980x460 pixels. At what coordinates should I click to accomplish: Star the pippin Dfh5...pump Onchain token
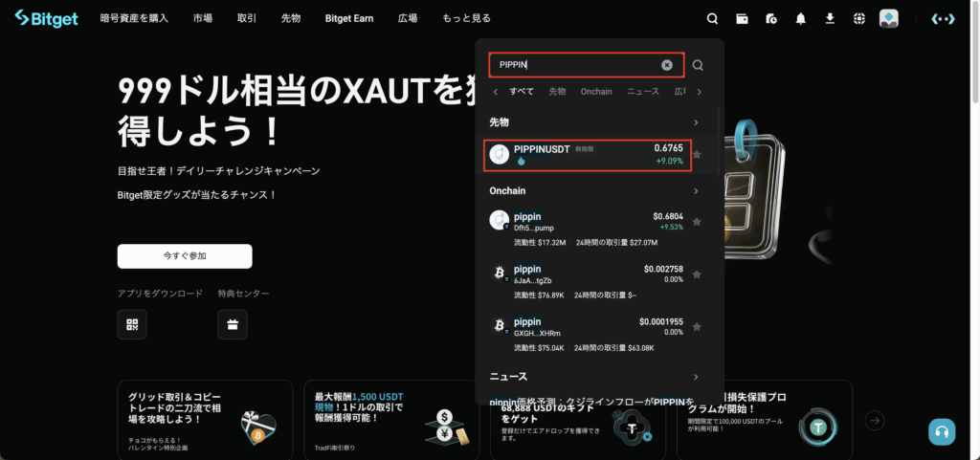[x=697, y=222]
